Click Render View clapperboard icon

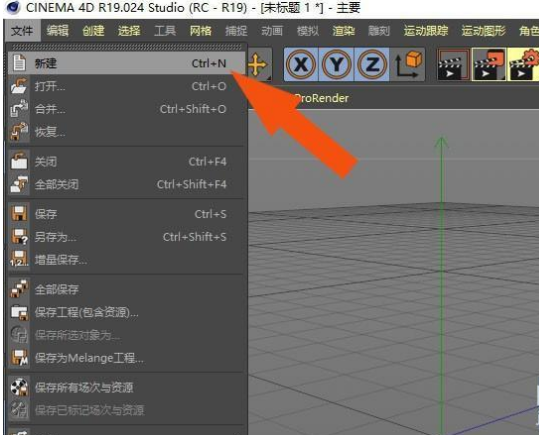(453, 65)
